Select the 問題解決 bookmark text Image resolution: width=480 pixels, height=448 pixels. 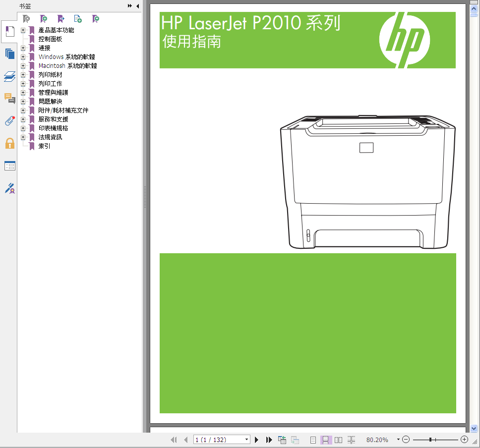click(x=50, y=101)
